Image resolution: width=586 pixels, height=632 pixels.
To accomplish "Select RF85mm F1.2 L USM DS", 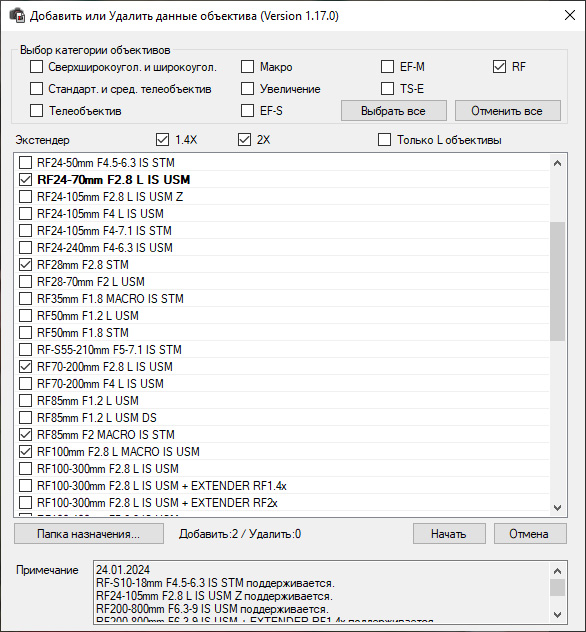I will coord(25,417).
